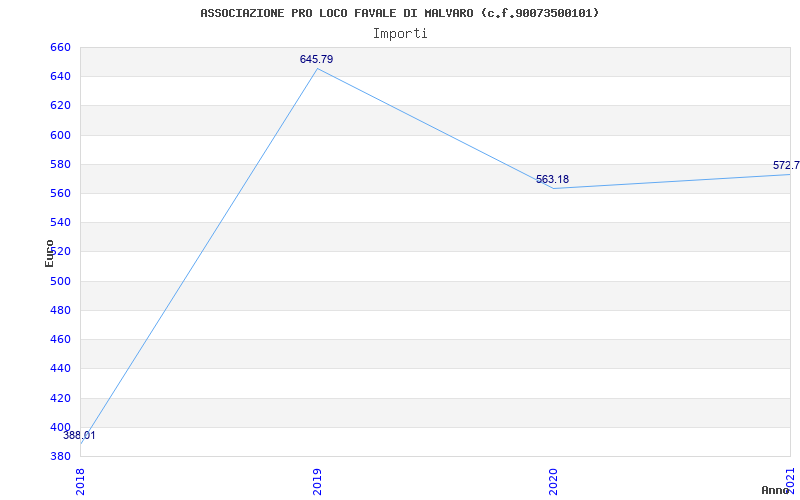
Task: Click the 2018 x-axis label
Action: pos(81,482)
